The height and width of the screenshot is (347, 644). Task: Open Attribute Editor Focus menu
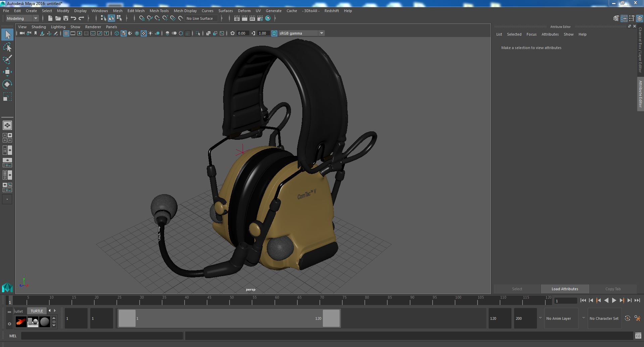[x=531, y=34]
